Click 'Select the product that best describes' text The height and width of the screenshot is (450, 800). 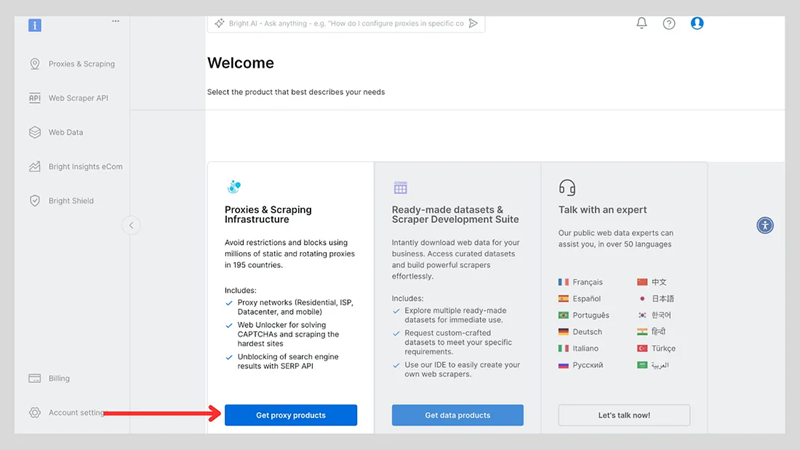296,92
